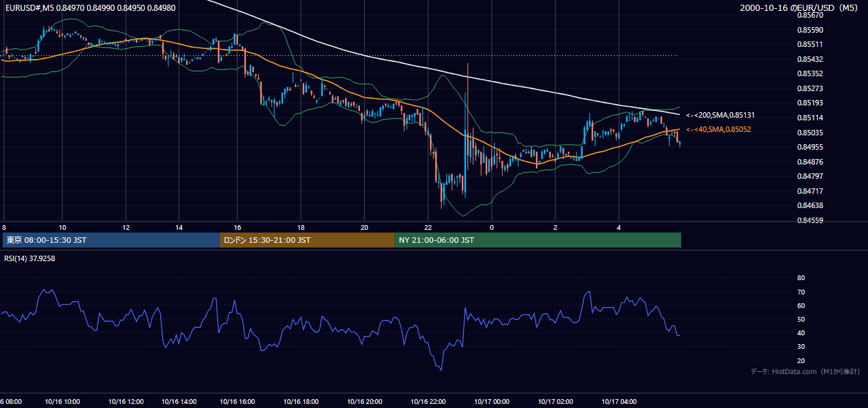Screen dimensions: 868x408
Task: Click hour marker 18 below the price chart
Action: (x=300, y=227)
